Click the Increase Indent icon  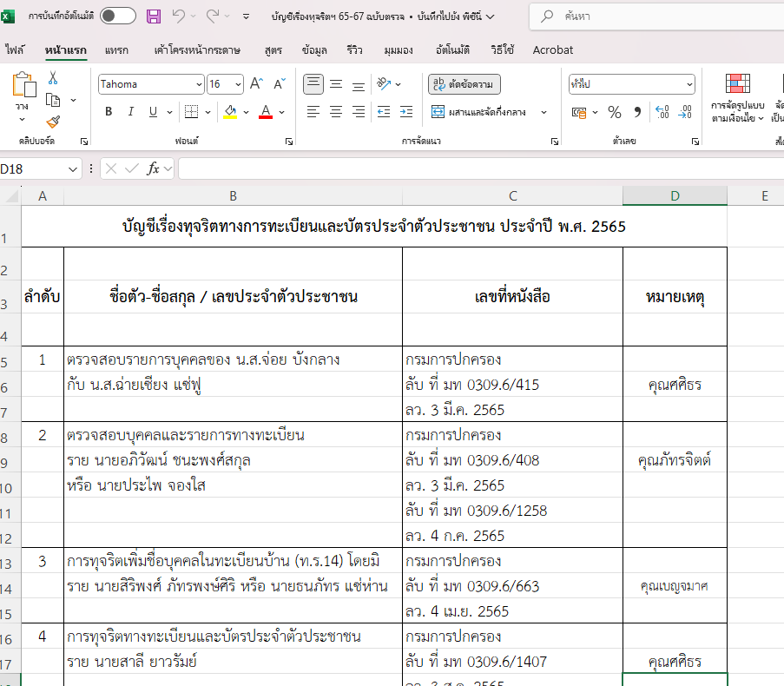[406, 111]
